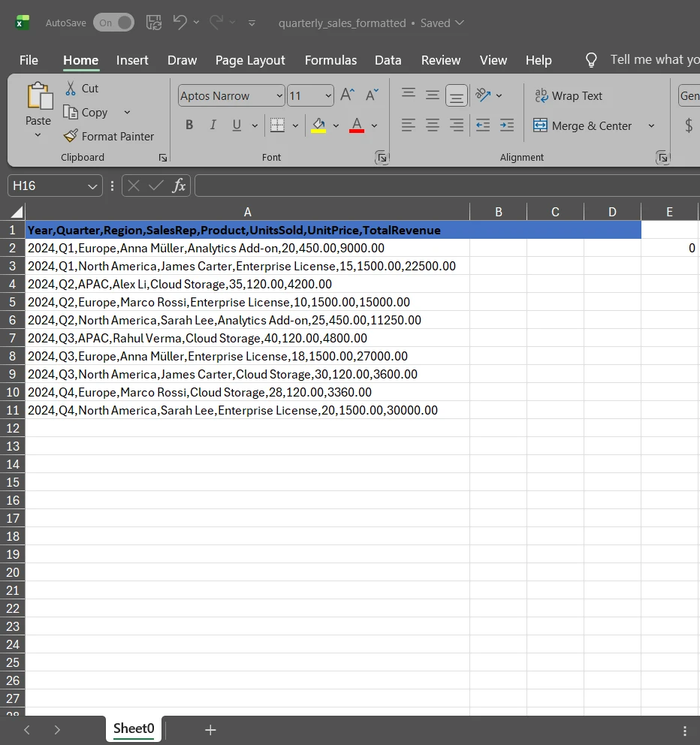Apply the yellow fill color swatch

(x=318, y=125)
